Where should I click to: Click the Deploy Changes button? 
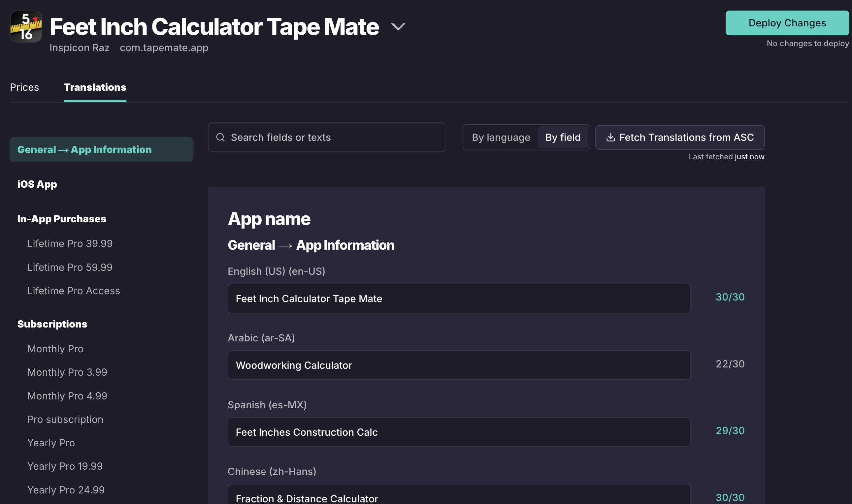[787, 23]
